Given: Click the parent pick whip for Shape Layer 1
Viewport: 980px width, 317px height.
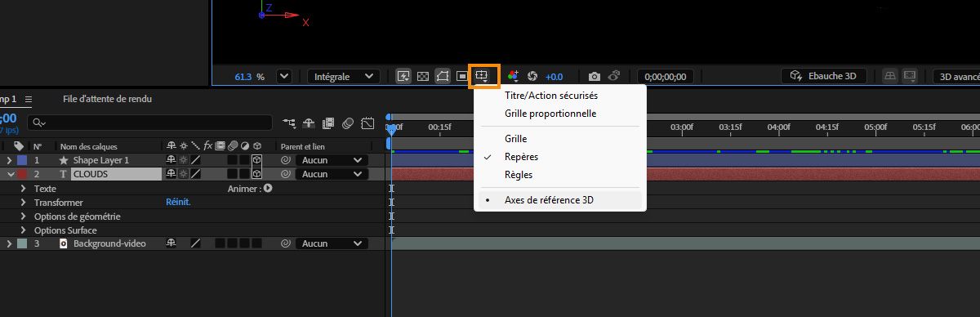Looking at the screenshot, I should (x=286, y=160).
